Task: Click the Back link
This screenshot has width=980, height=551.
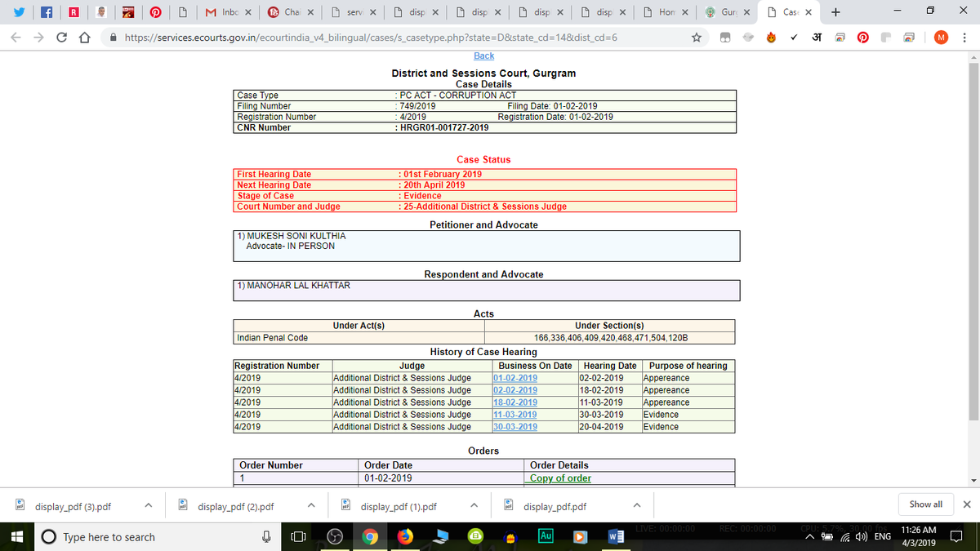Action: [x=484, y=56]
